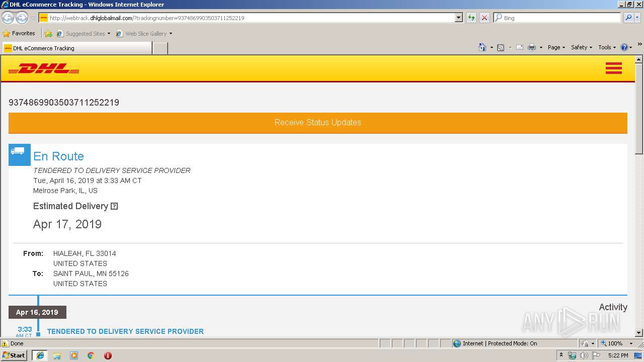This screenshot has width=644, height=362.
Task: Click the Apr 17, 2019 estimated date
Action: click(x=67, y=224)
